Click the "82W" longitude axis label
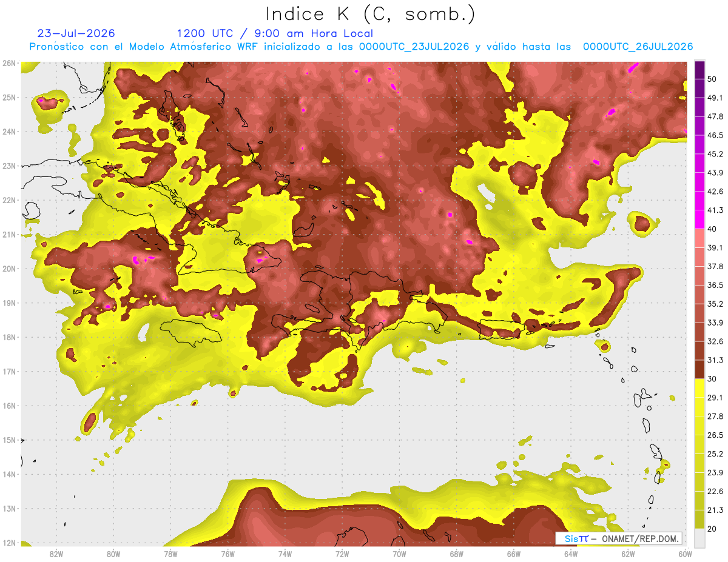 pos(56,554)
